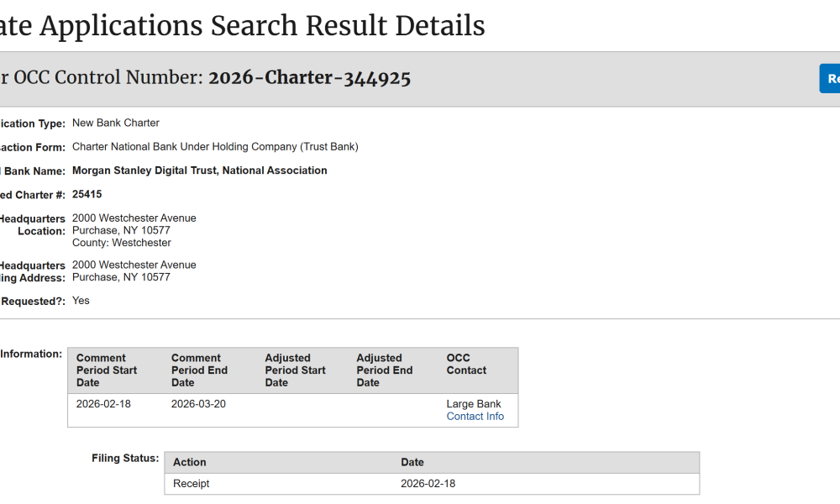Click the County: Westchester location line
The width and height of the screenshot is (840, 504).
click(x=121, y=243)
